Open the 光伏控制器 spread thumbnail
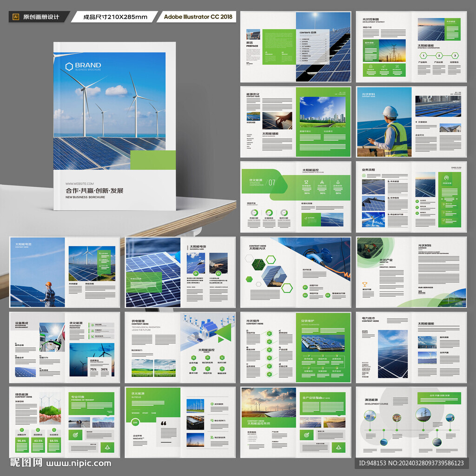The width and height of the screenshot is (476, 476). [411, 47]
